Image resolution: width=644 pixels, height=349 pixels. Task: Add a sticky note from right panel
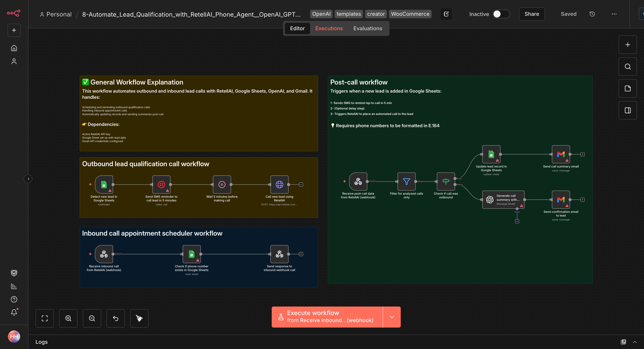pos(628,88)
